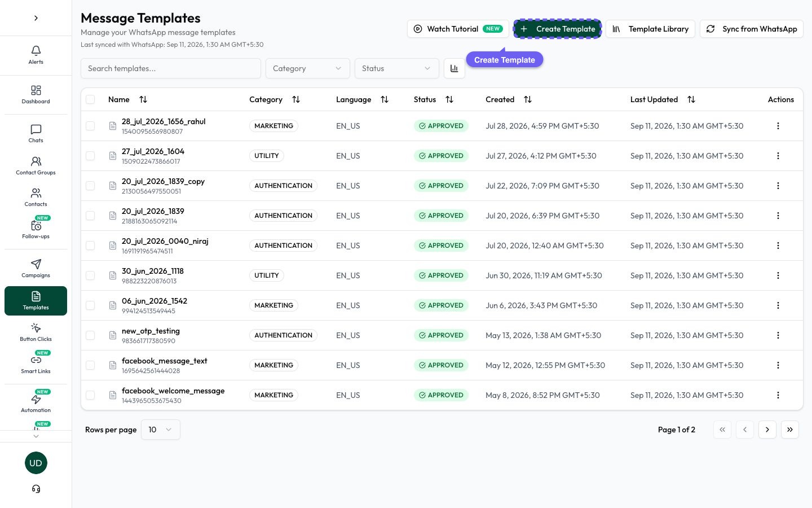Open actions menu for facebook_welcome_message
The height and width of the screenshot is (508, 812).
click(x=778, y=395)
